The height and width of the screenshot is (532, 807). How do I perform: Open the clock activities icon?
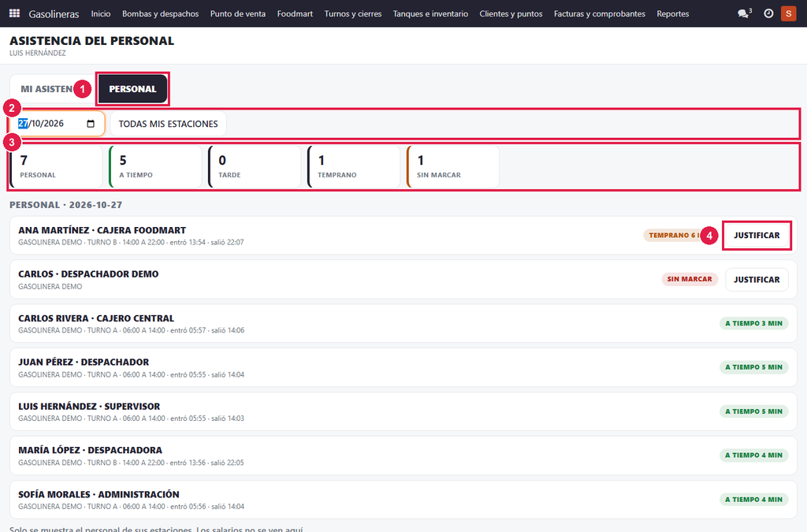click(768, 13)
